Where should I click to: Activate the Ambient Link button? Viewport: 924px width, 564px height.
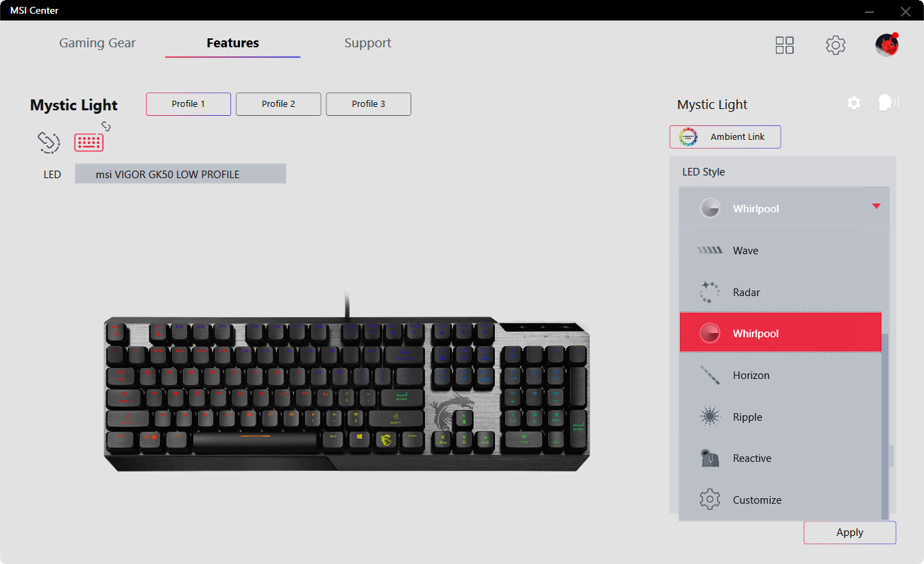coord(725,136)
